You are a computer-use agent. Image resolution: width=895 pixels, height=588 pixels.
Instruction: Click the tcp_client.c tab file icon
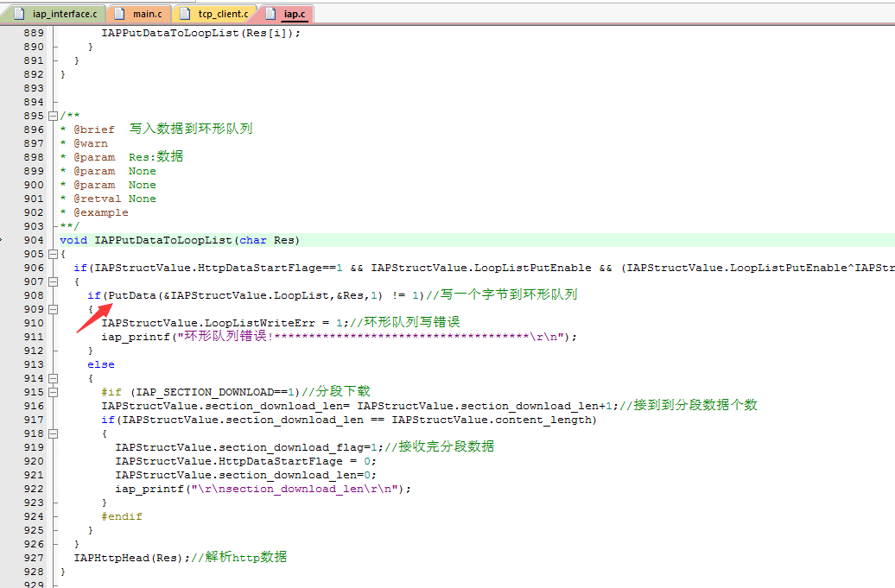[185, 14]
